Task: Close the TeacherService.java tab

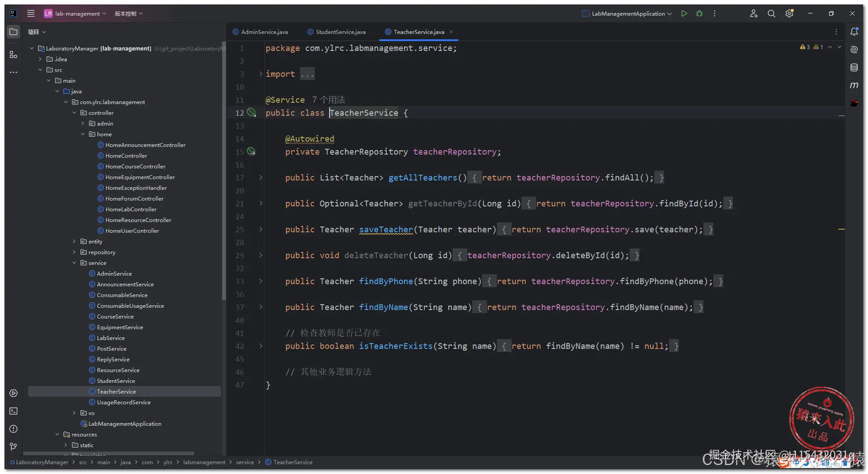Action: [451, 32]
